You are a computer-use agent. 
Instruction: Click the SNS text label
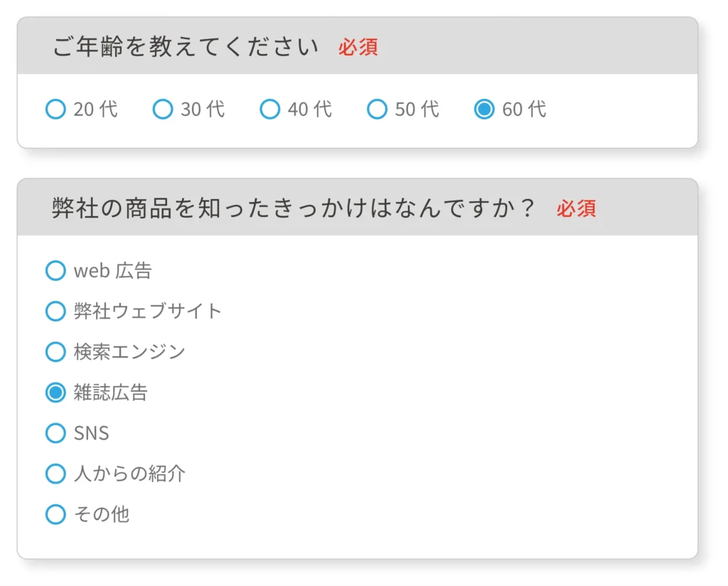(x=91, y=434)
